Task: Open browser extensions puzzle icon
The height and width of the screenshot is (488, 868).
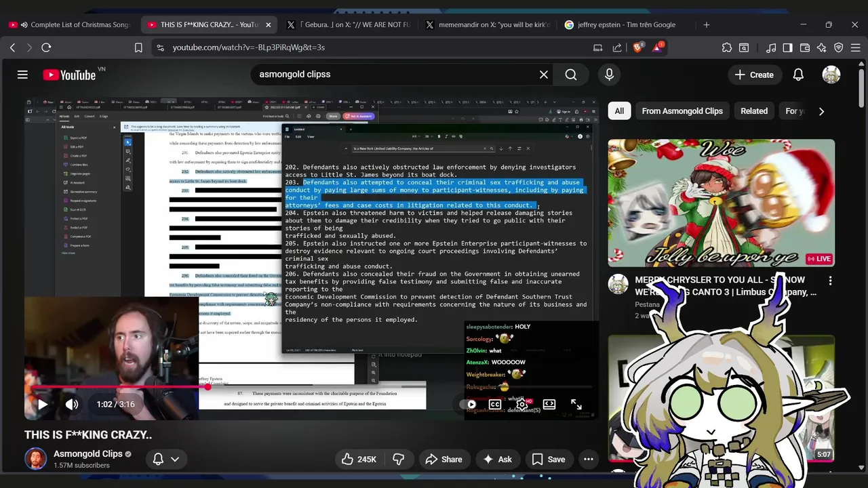Action: tap(727, 47)
